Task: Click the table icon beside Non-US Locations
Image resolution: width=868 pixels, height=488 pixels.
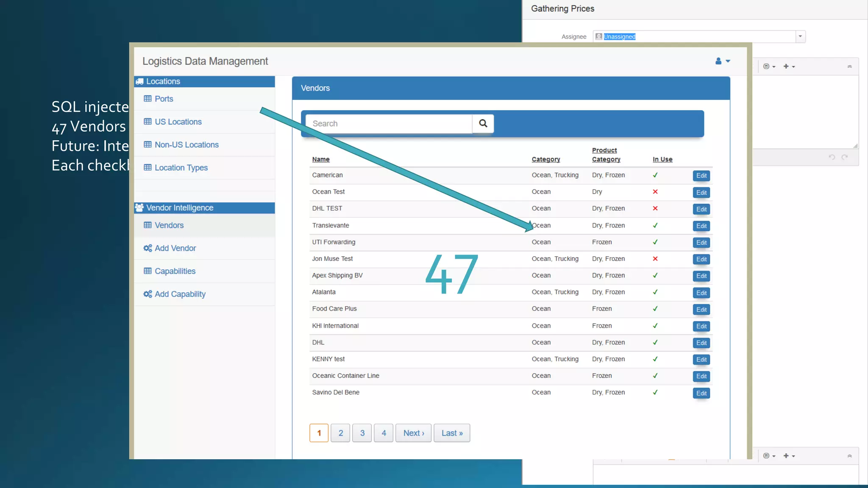Action: tap(147, 144)
